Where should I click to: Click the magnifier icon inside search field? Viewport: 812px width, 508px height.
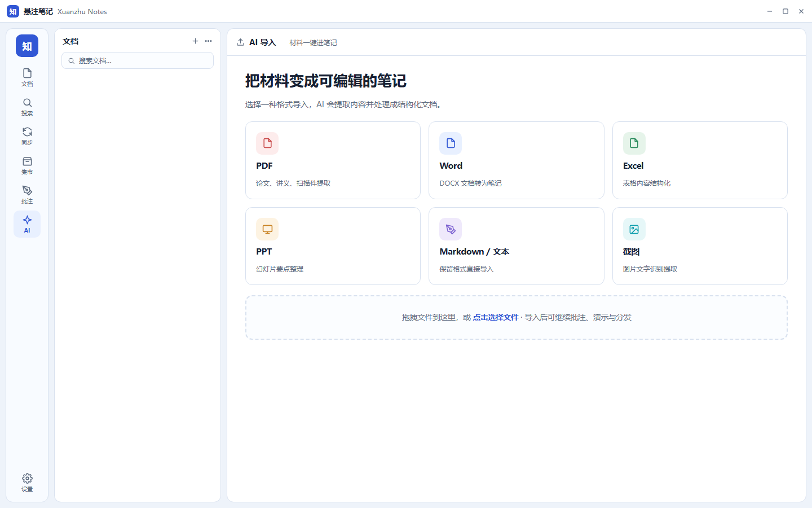[x=72, y=61]
